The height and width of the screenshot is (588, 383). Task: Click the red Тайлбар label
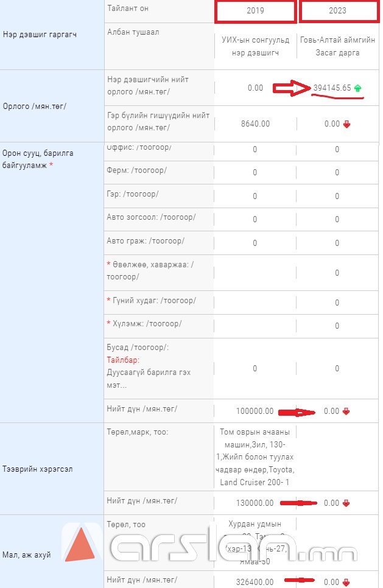click(x=124, y=360)
